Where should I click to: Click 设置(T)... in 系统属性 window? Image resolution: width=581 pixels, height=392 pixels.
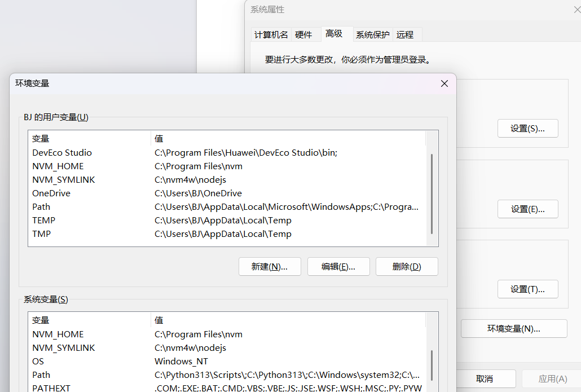pos(527,289)
